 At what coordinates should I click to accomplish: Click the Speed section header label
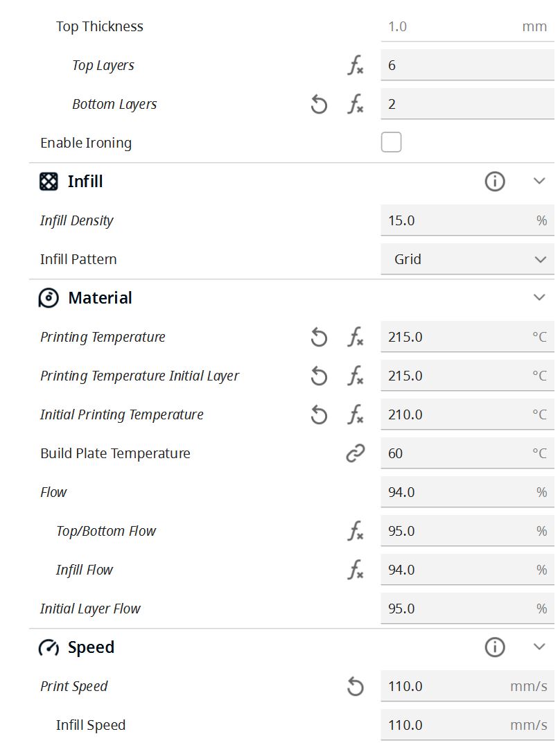[91, 647]
